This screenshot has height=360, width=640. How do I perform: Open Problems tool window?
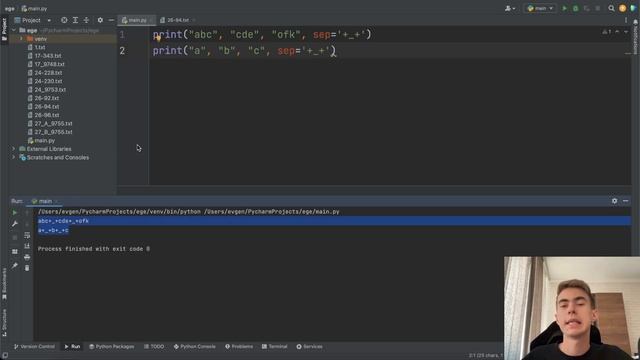[239, 347]
